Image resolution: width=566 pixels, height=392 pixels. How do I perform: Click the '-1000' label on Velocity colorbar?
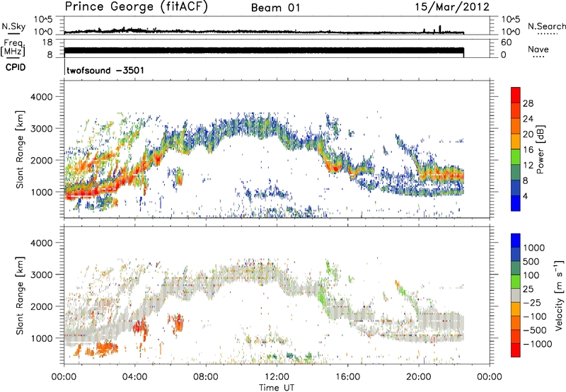pos(537,344)
